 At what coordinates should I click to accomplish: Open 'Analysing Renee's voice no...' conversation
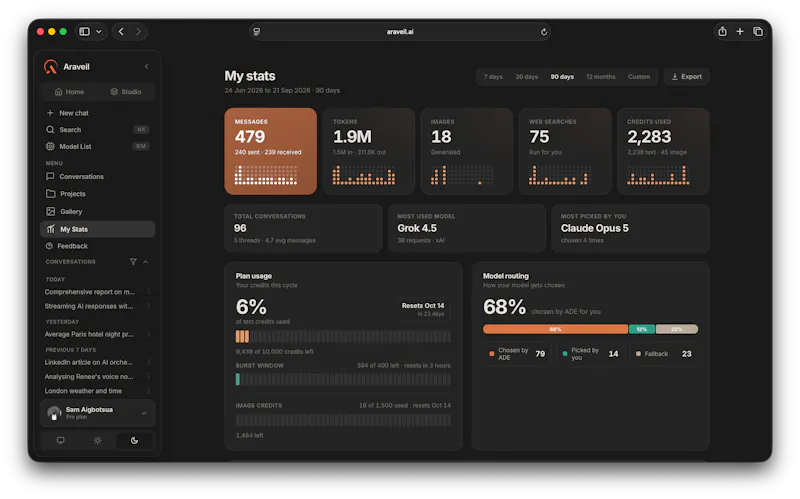point(89,377)
